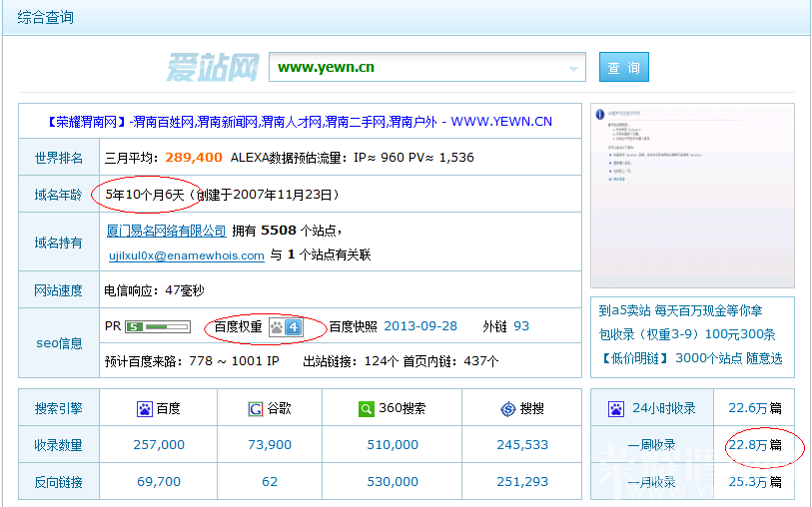Open 到a5卖站 每天百万现金等你拿 ad link
The width and height of the screenshot is (812, 507).
click(680, 310)
